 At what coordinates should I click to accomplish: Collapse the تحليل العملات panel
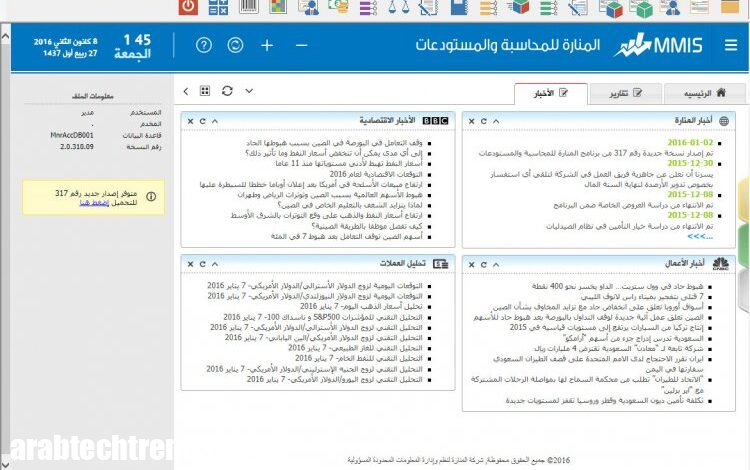point(215,264)
